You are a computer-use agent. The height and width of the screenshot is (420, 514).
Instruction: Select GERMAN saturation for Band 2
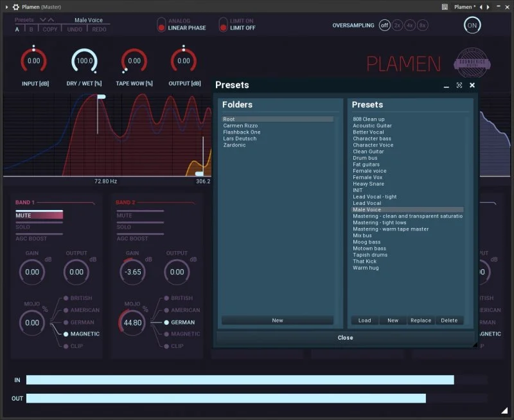(x=179, y=322)
